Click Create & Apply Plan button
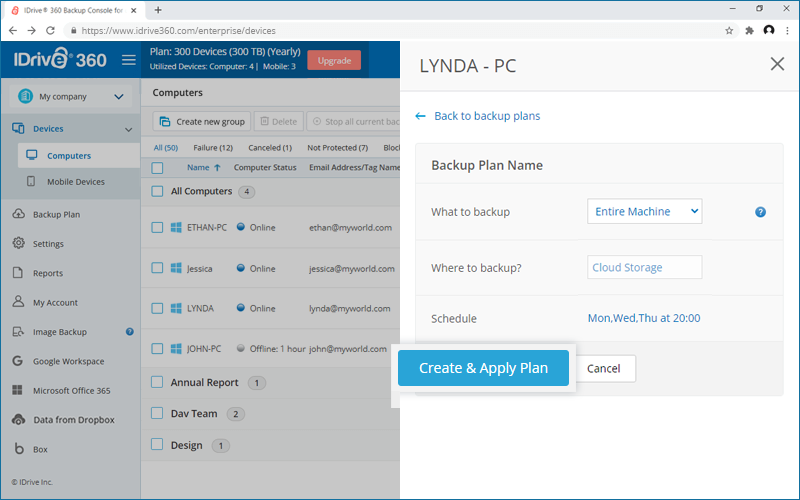This screenshot has width=800, height=500. 483,368
